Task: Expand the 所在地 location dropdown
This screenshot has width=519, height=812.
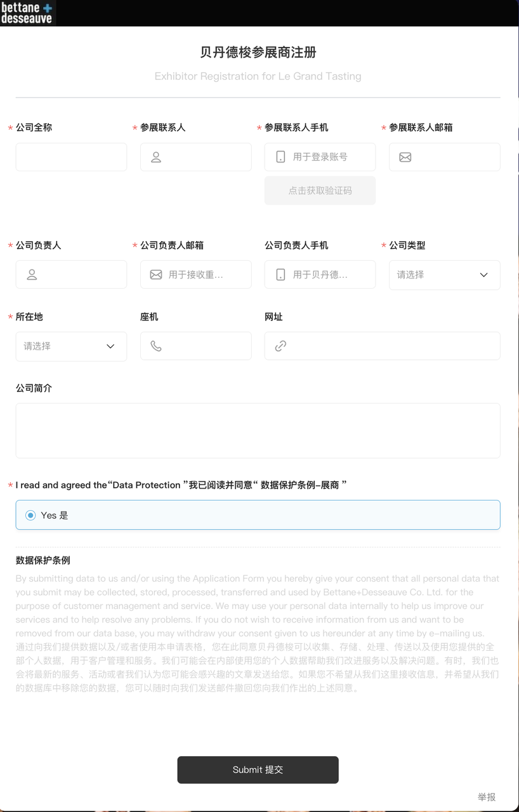Action: click(x=71, y=346)
